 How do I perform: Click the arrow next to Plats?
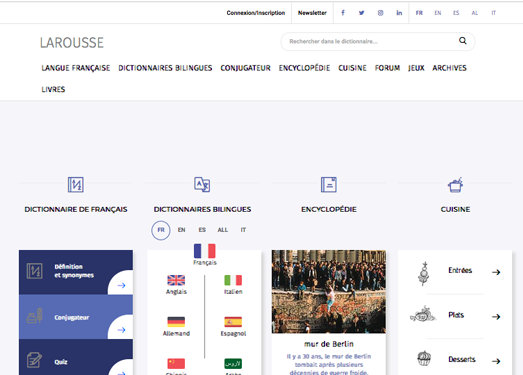[496, 317]
